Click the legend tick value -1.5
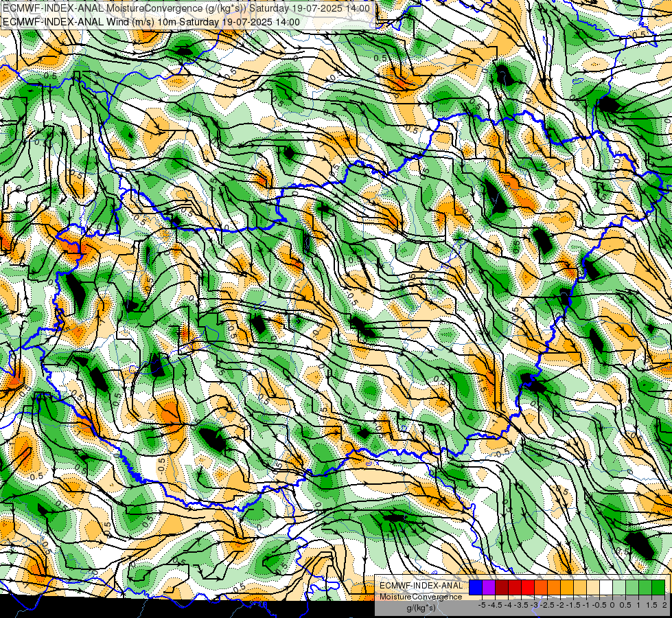This screenshot has width=672, height=618. point(574,605)
